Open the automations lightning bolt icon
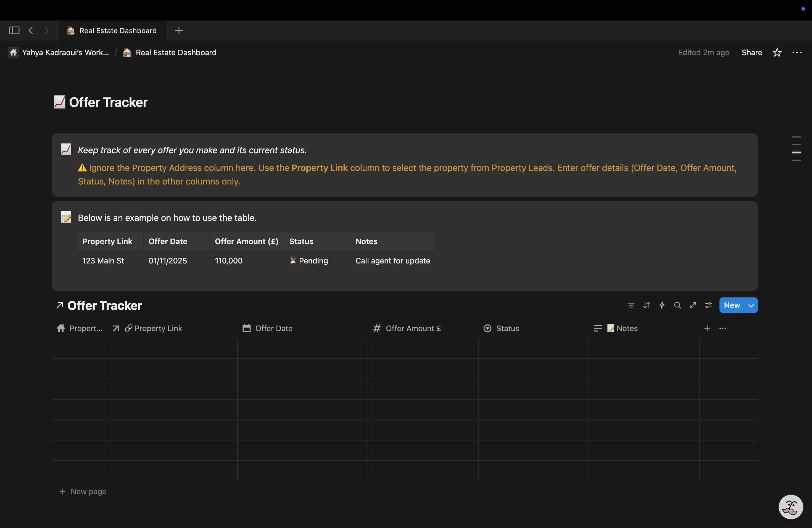 [x=662, y=305]
